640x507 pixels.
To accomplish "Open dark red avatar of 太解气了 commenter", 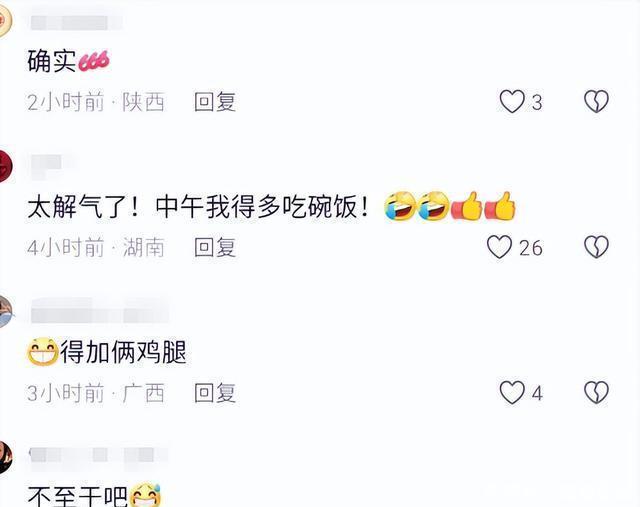I will click(x=5, y=166).
